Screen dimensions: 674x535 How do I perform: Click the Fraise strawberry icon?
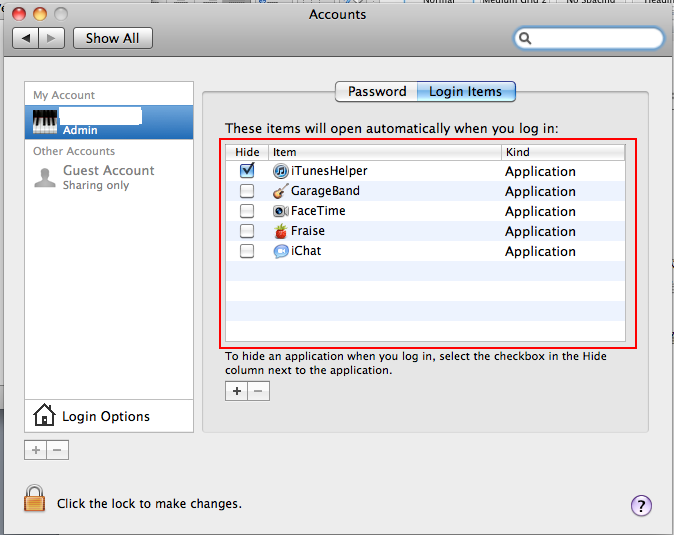[x=281, y=231]
